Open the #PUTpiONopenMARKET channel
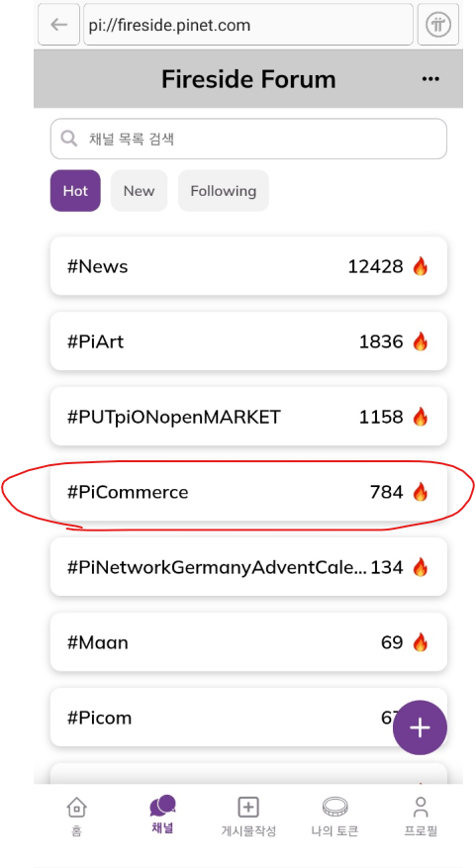The width and height of the screenshot is (476, 868). [248, 417]
